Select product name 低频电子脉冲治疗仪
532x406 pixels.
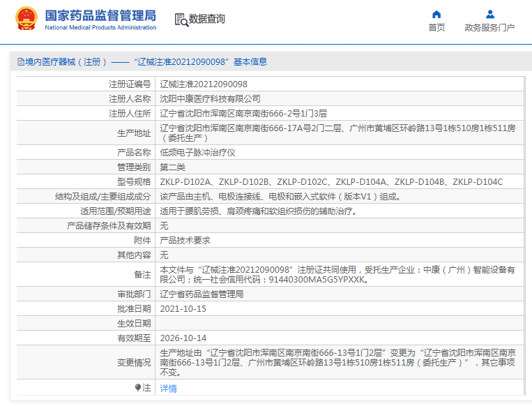coord(197,152)
